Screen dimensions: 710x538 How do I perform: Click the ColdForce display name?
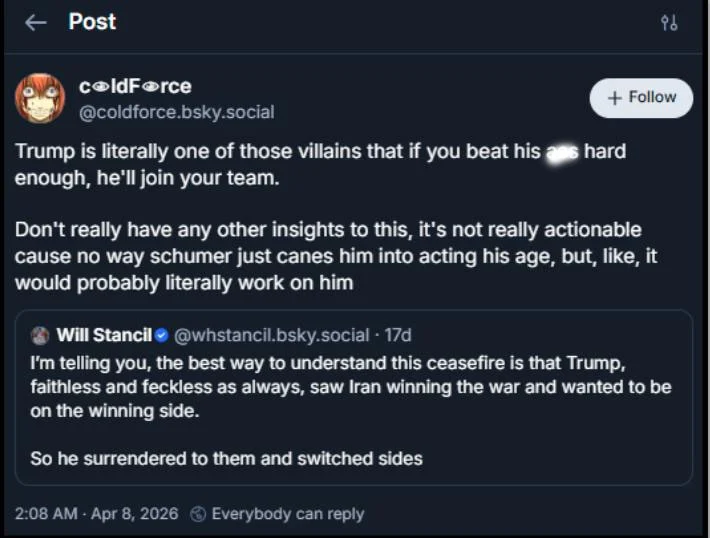click(135, 86)
